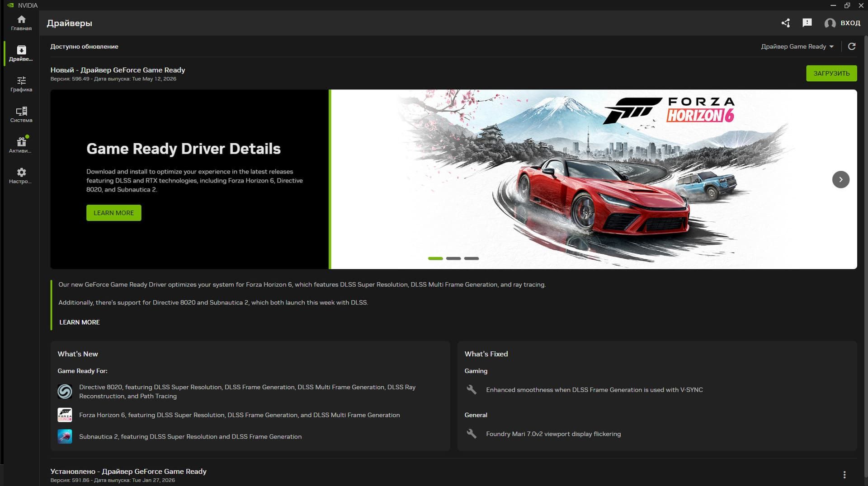Viewport: 868px width, 486px height.
Task: Open the Настройки gear section
Action: [21, 176]
